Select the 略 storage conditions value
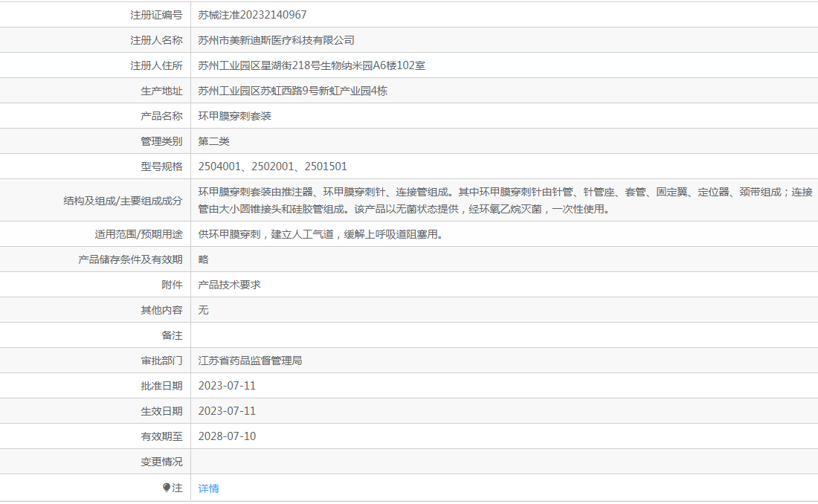The image size is (818, 504). [x=204, y=259]
